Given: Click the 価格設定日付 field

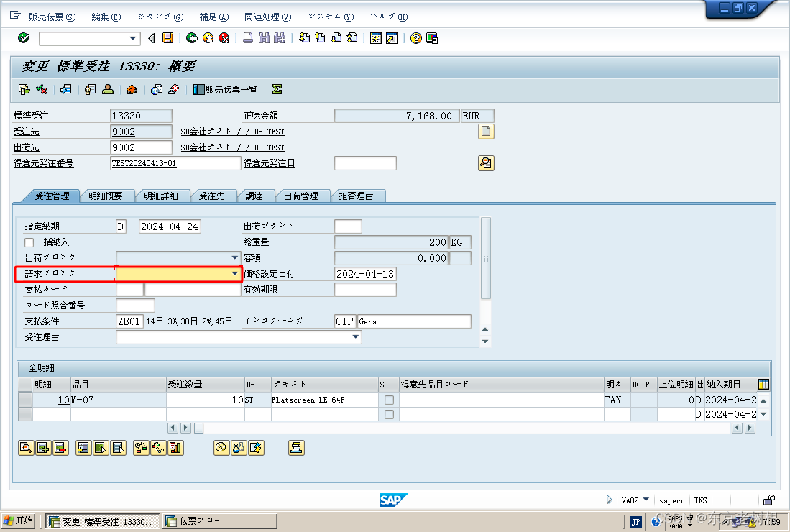Looking at the screenshot, I should click(x=365, y=274).
